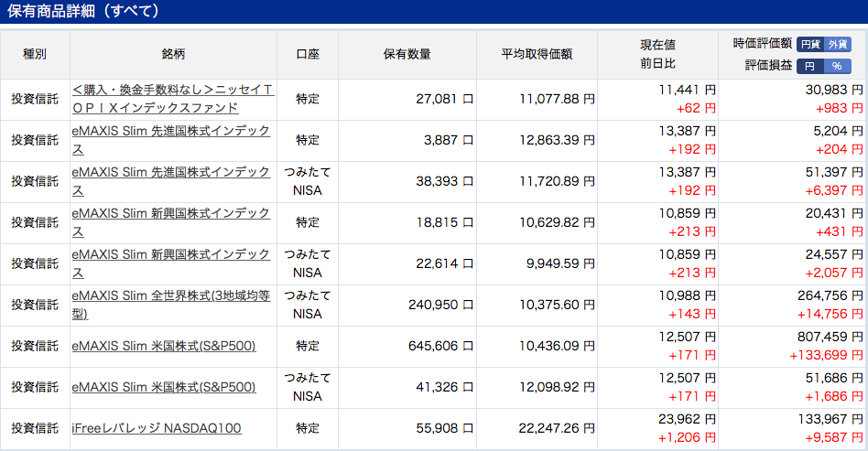Click the 口座 column header
The image size is (868, 451).
(x=308, y=54)
